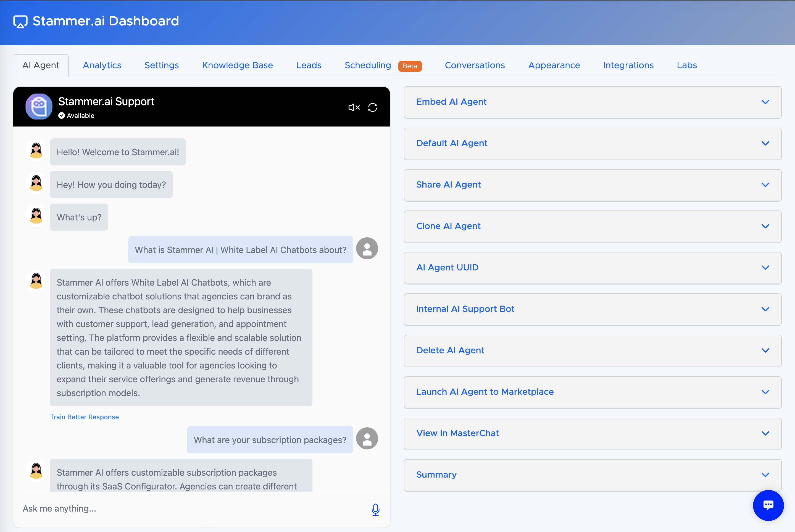Click agent avatar beside 'What's up?'
Image resolution: width=795 pixels, height=532 pixels.
[36, 216]
